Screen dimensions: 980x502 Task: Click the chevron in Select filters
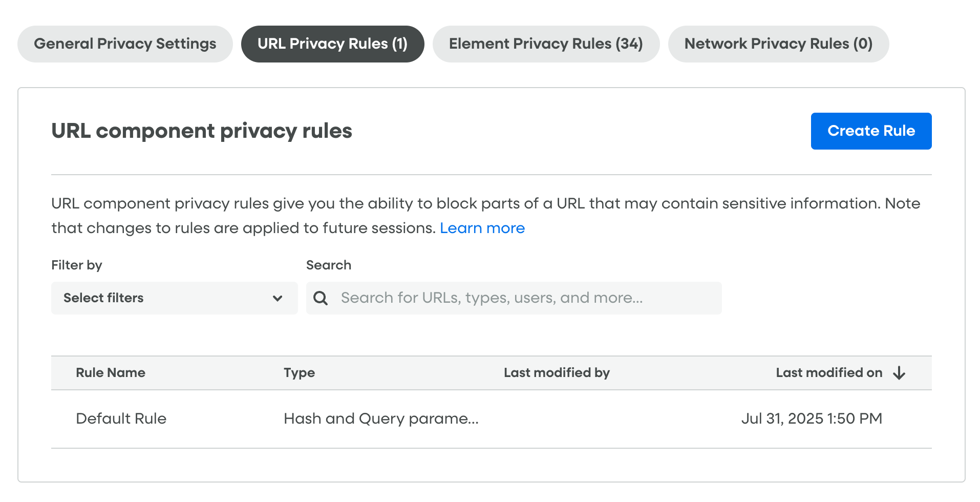[x=278, y=298]
